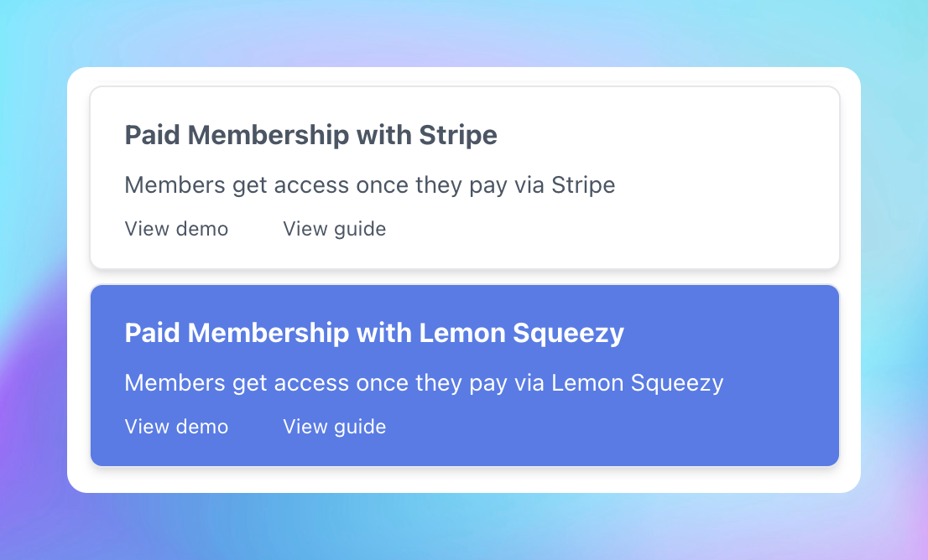Open the View demo link for Stripe
This screenshot has width=928, height=560.
(176, 229)
